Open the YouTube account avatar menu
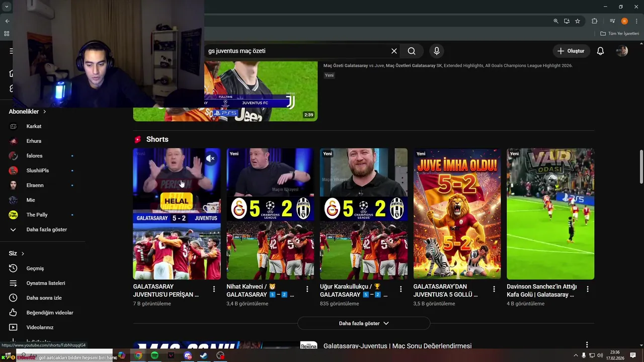The height and width of the screenshot is (362, 644). [x=622, y=51]
